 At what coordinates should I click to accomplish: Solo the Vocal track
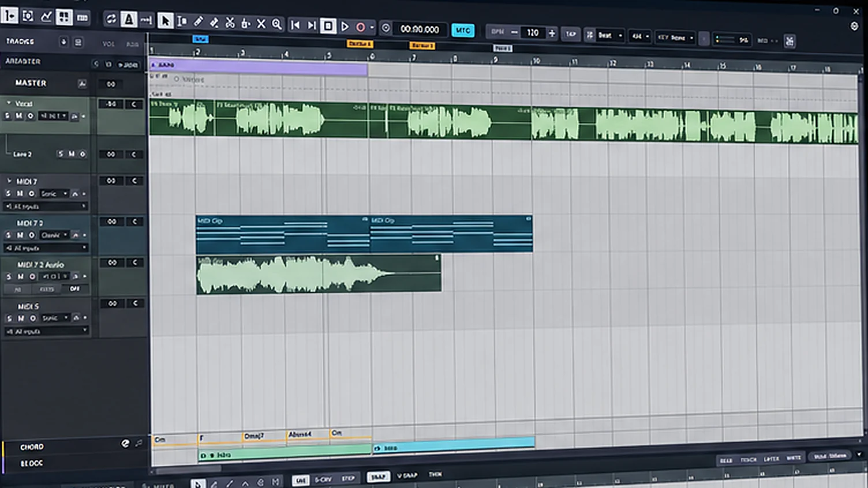pyautogui.click(x=8, y=116)
